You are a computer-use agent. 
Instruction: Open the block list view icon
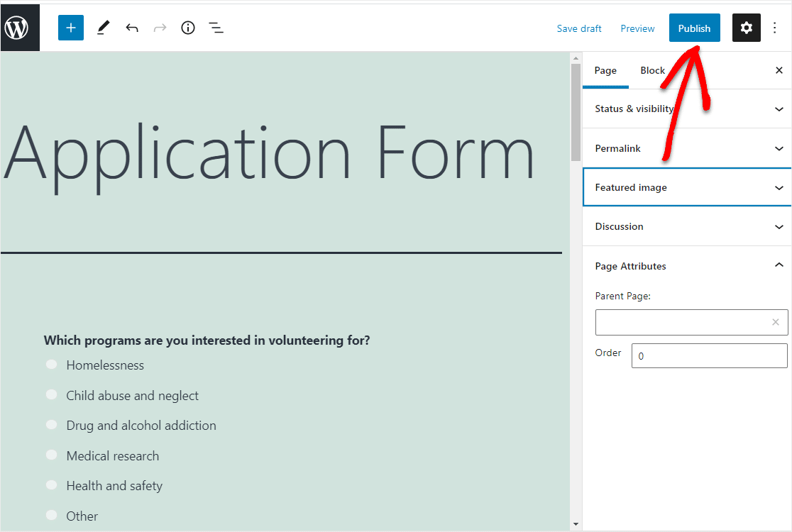coord(216,28)
